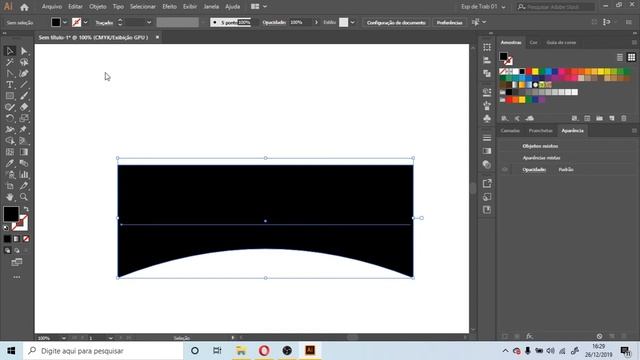Screen dimensions: 640x360
Task: Select the Hand tool
Action: click(10, 197)
